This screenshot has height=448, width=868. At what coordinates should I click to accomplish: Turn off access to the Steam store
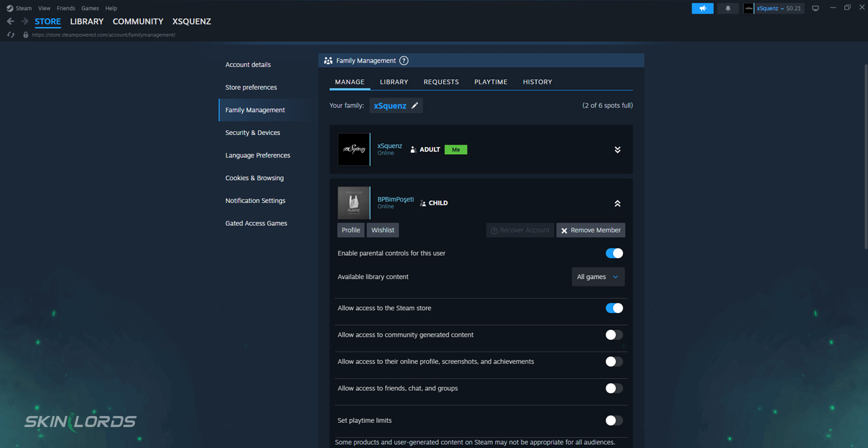click(x=614, y=308)
